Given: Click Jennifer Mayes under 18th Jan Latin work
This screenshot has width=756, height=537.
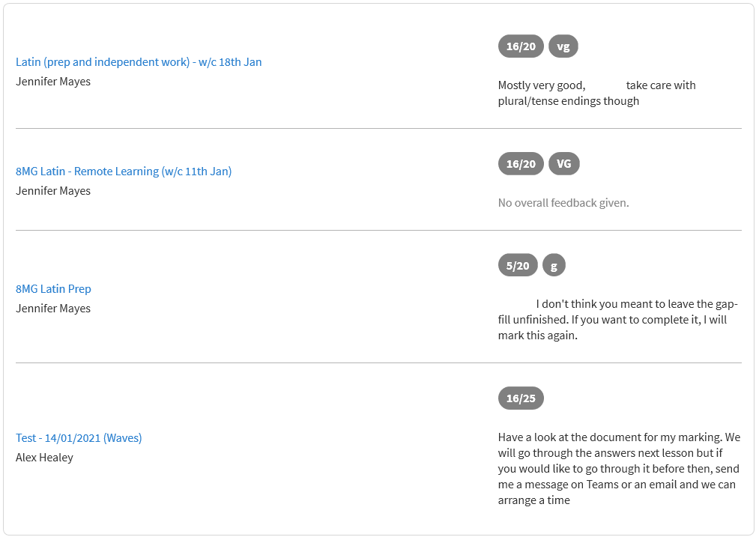Looking at the screenshot, I should click(x=53, y=82).
